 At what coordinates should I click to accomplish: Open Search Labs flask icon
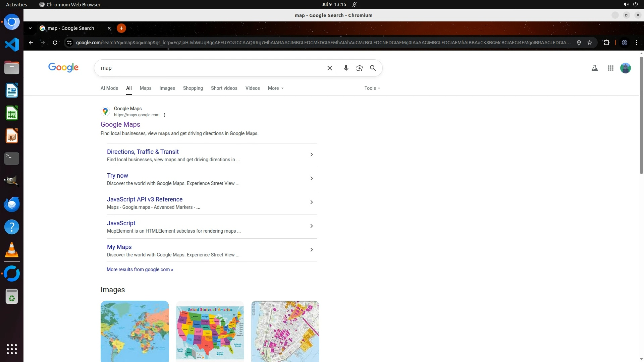click(594, 68)
